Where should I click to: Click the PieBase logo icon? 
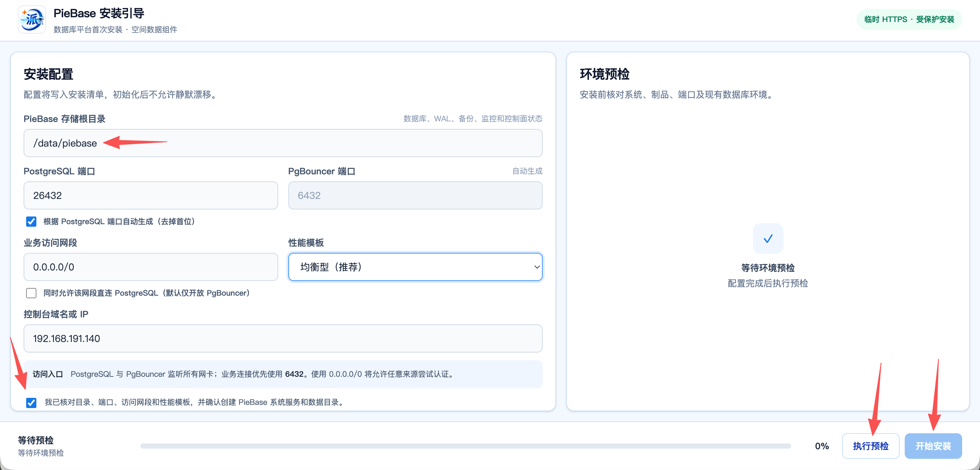(x=32, y=19)
